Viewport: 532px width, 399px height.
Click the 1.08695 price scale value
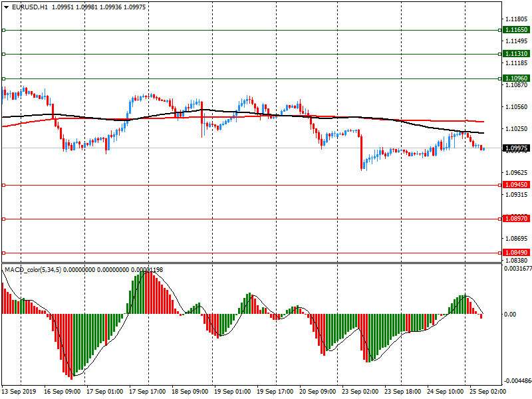[517, 239]
